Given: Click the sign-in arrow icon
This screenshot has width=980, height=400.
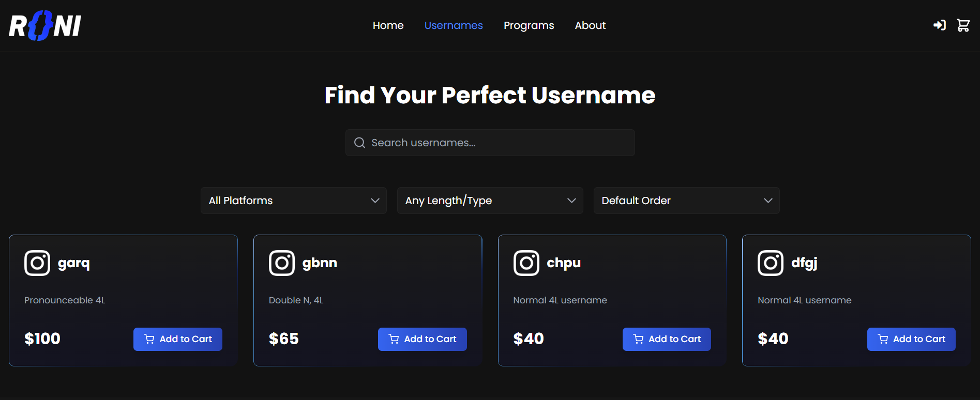Looking at the screenshot, I should click(x=939, y=25).
